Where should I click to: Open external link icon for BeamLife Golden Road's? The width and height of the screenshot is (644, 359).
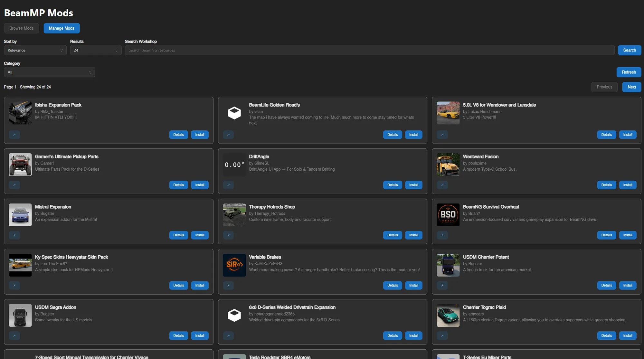pyautogui.click(x=228, y=135)
